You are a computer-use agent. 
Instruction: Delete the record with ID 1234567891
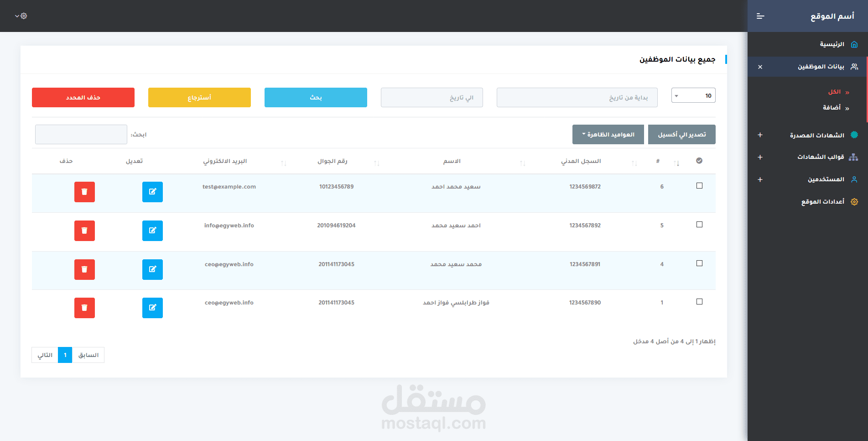84,269
